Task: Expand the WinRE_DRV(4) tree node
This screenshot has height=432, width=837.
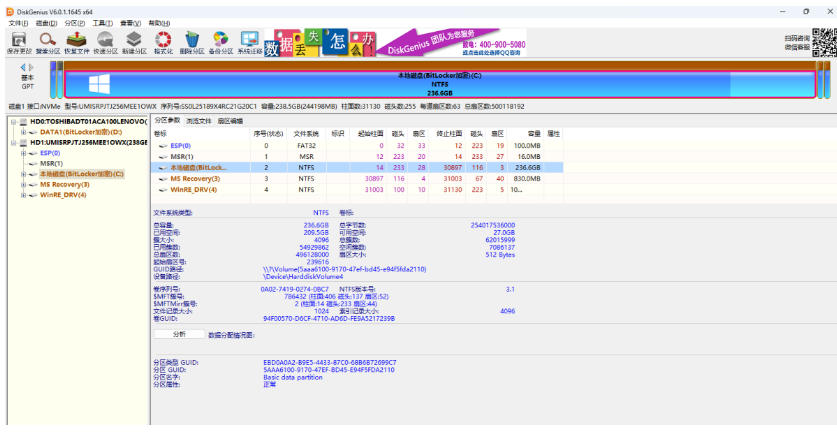Action: coord(23,195)
